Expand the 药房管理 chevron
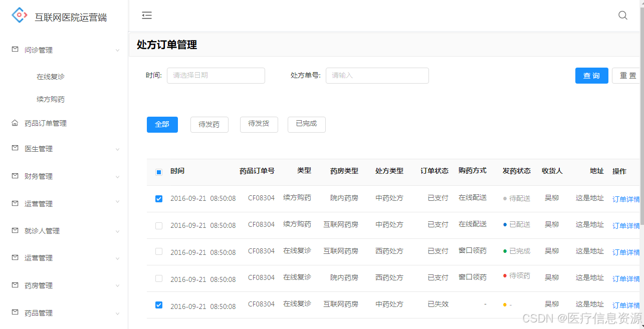The width and height of the screenshot is (644, 329). [x=117, y=285]
